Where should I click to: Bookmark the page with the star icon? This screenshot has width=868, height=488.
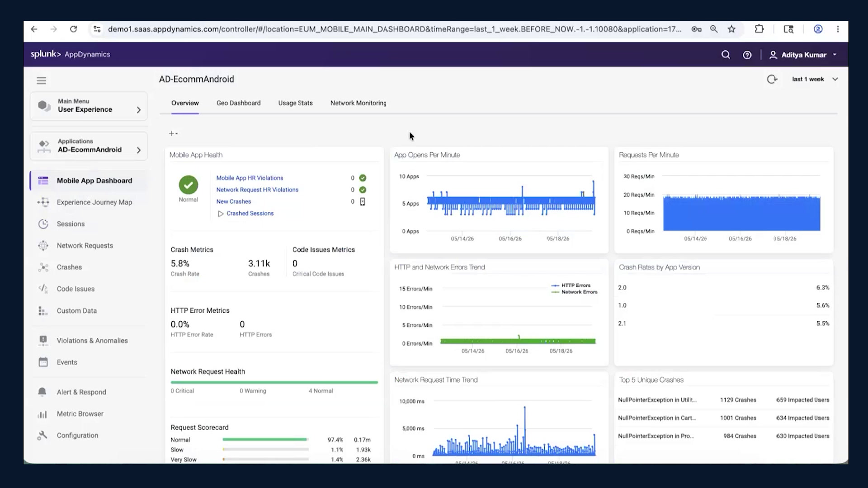[x=731, y=29]
